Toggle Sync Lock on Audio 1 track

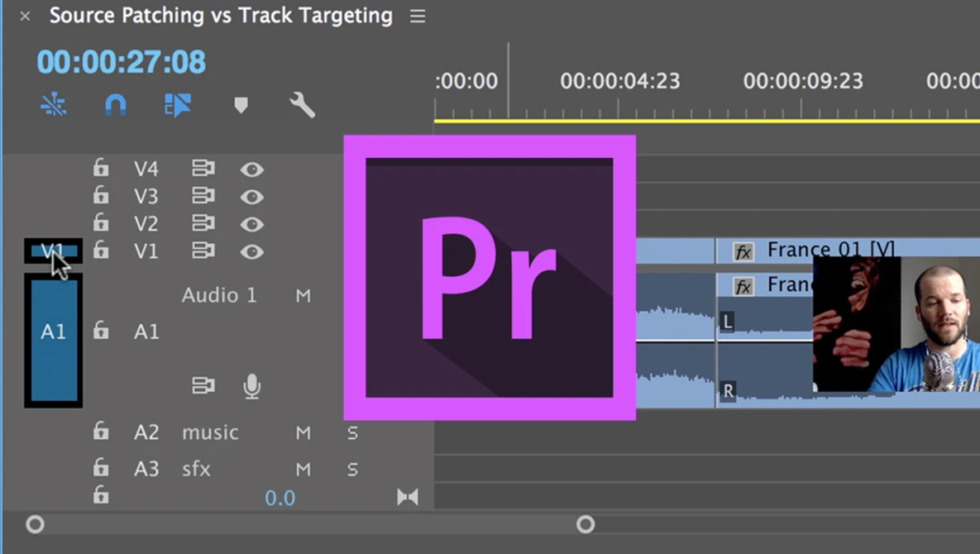(203, 385)
